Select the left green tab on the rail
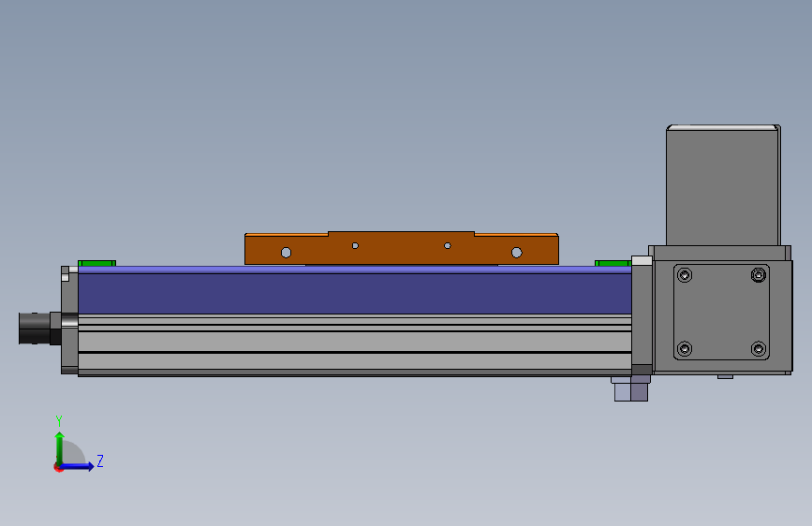 point(96,264)
